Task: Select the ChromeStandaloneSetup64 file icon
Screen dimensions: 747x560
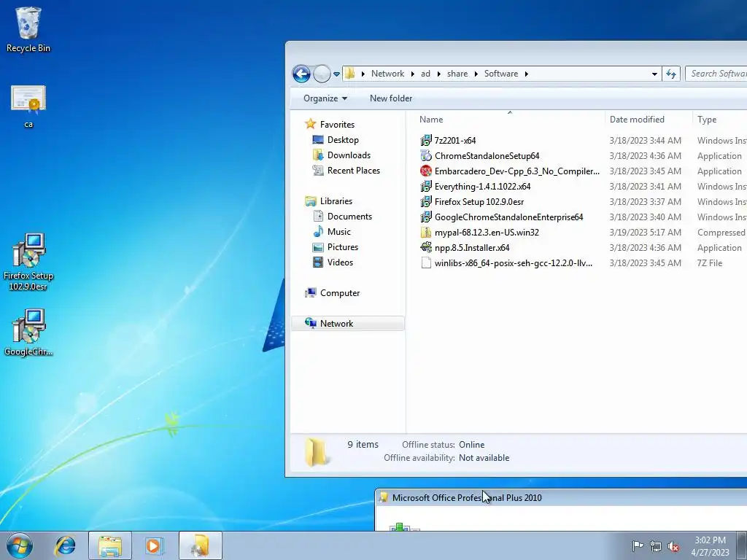Action: 426,156
